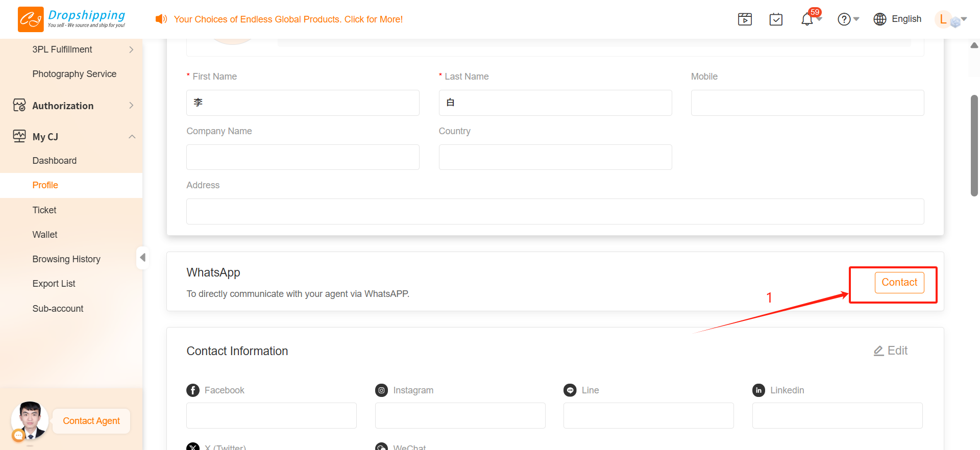
Task: Click the My CJ monitor icon
Action: pyautogui.click(x=19, y=136)
